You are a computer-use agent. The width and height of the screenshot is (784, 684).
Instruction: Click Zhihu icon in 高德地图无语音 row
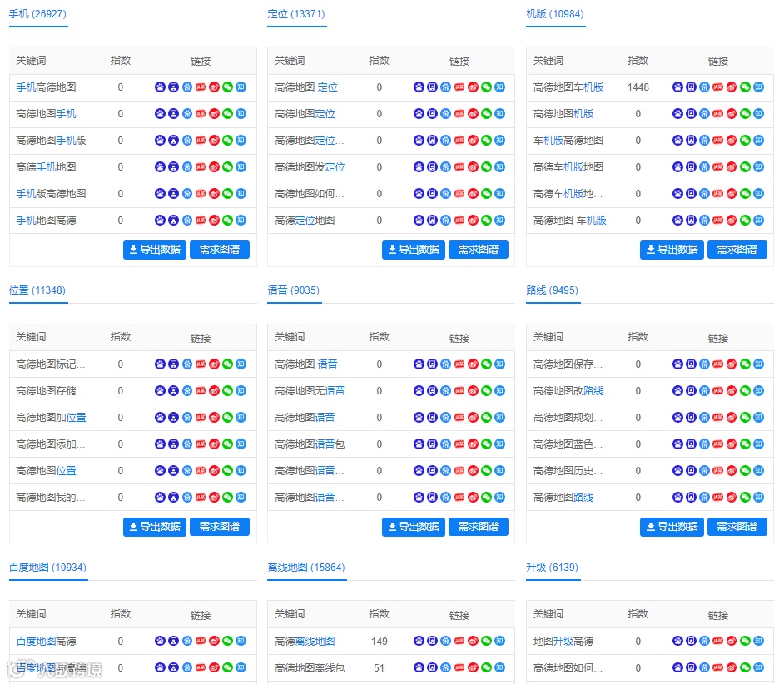(500, 390)
